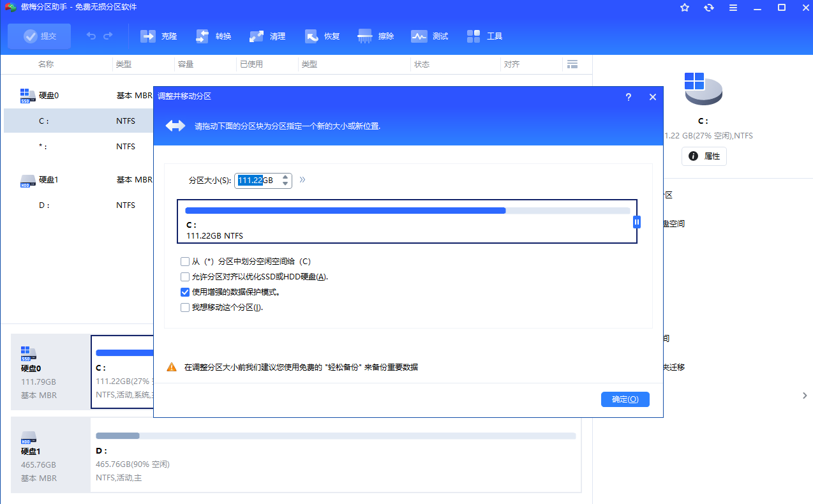Open the list view layout icon

click(572, 64)
